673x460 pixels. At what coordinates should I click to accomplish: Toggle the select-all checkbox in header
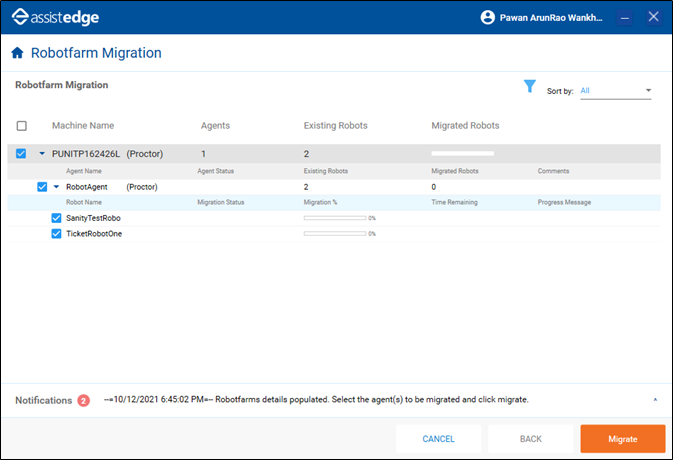coord(22,126)
